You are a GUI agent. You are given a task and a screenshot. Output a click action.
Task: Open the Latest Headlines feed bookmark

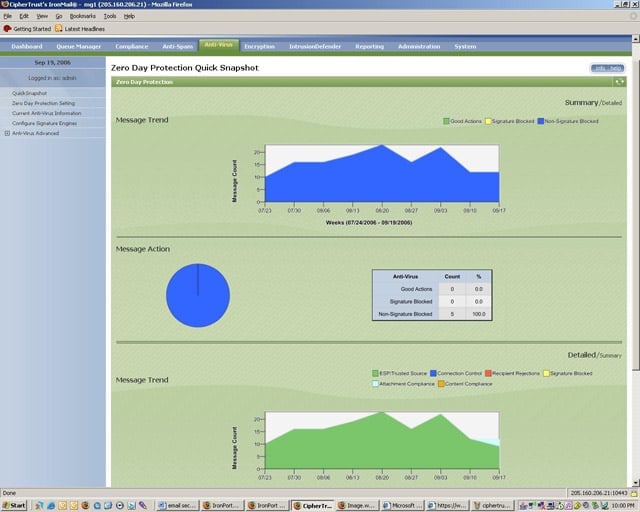pos(80,29)
